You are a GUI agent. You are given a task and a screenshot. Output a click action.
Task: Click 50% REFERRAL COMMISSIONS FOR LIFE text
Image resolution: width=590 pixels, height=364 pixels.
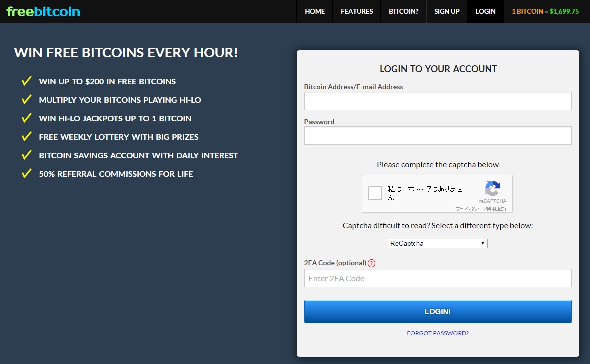[x=116, y=174]
